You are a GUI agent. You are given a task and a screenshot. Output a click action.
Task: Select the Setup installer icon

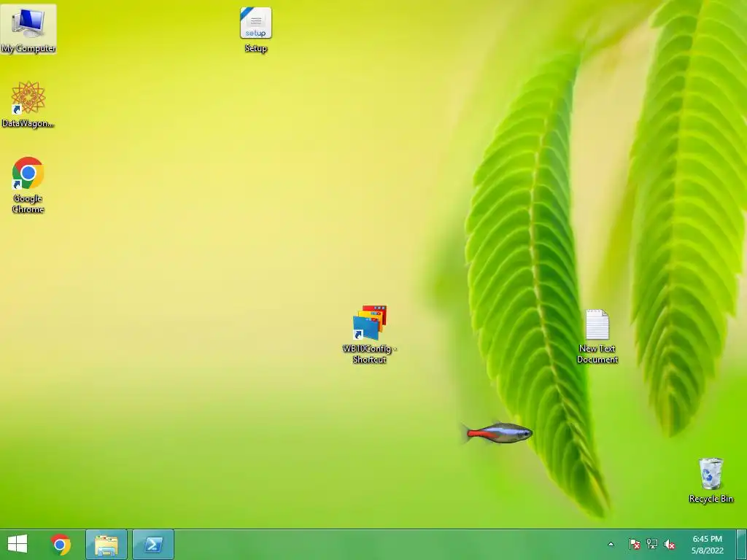(256, 29)
